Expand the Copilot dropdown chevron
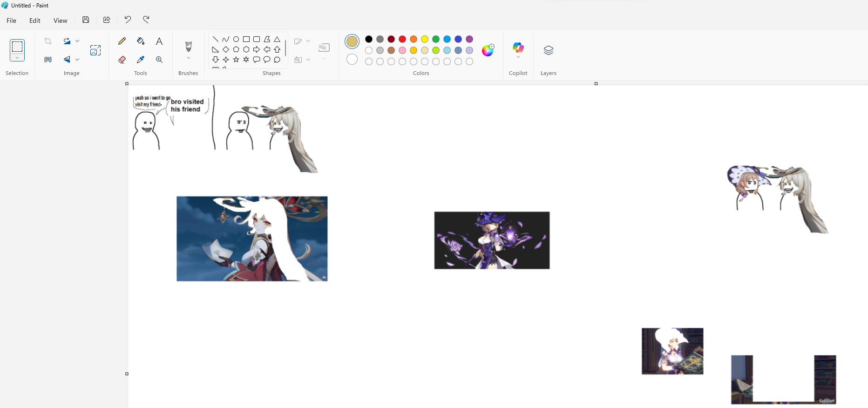Screen dimensions: 868x408 click(x=518, y=57)
